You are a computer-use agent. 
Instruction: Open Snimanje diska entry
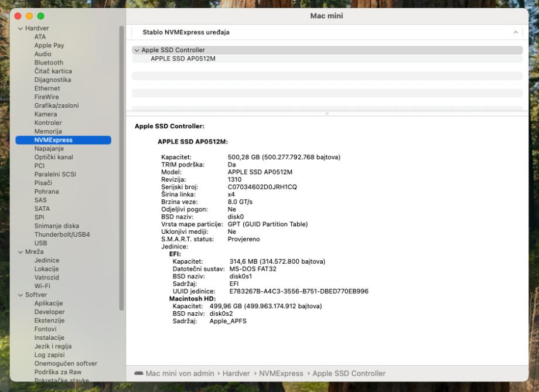57,226
